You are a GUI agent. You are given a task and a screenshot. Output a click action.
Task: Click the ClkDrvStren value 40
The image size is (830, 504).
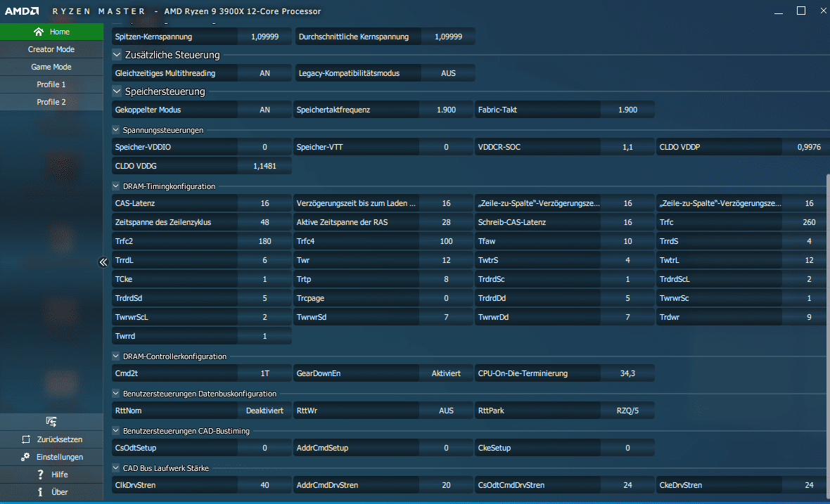coord(264,485)
